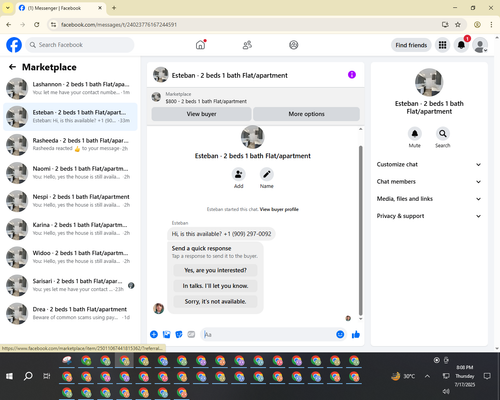Open the Drea conversation
This screenshot has width=500, height=400.
[70, 313]
